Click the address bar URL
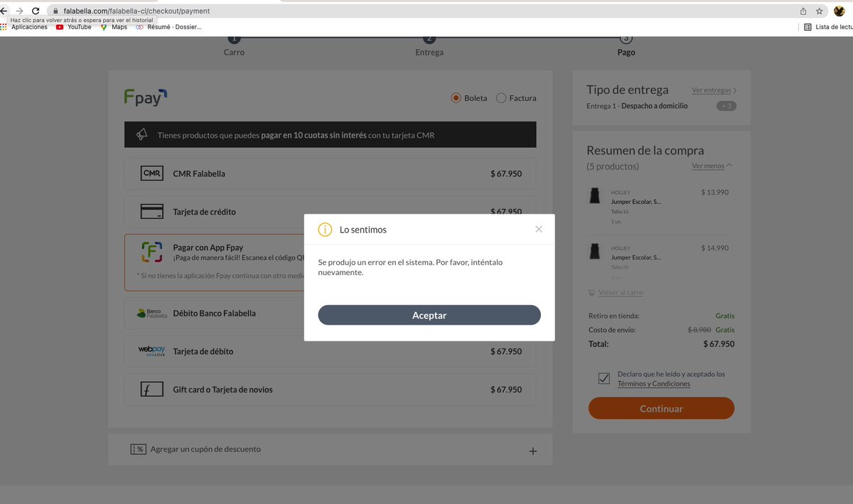 point(136,11)
